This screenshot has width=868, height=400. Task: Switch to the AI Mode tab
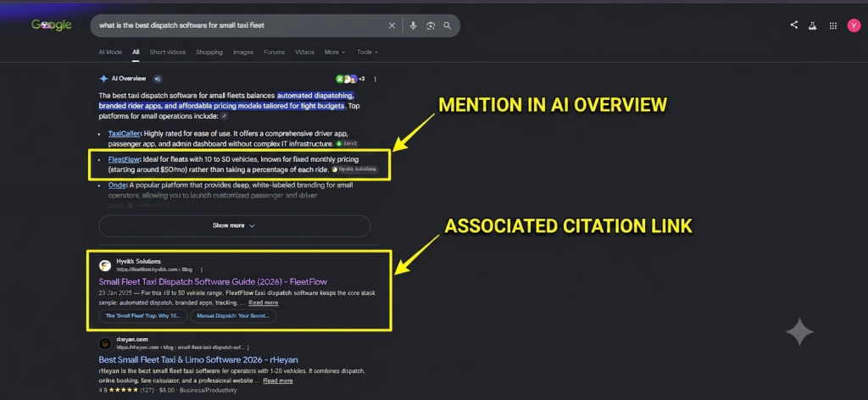(x=110, y=52)
